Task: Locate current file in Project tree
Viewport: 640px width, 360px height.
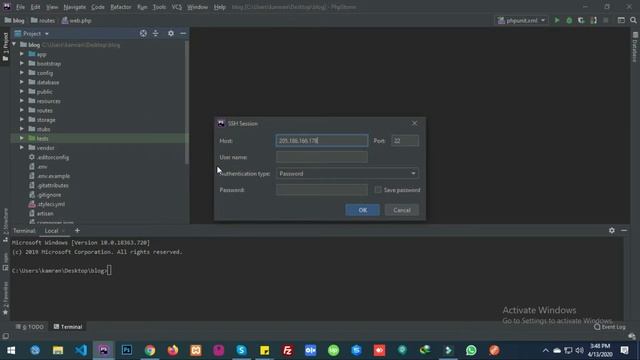Action: pyautogui.click(x=143, y=33)
